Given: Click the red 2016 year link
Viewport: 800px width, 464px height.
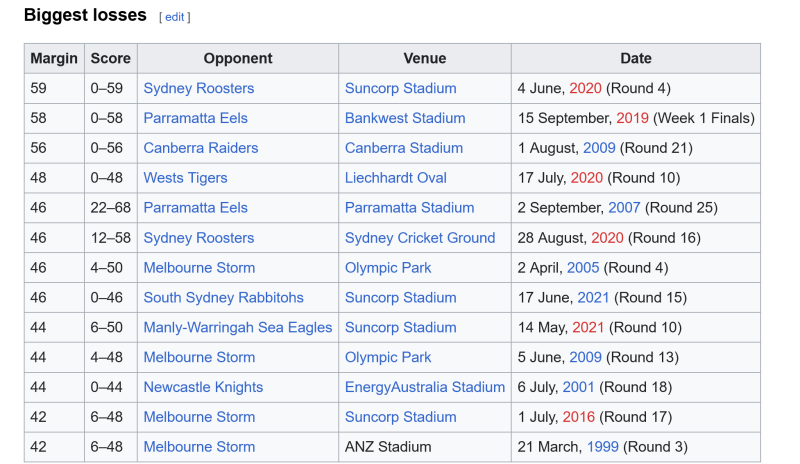Looking at the screenshot, I should coord(579,417).
